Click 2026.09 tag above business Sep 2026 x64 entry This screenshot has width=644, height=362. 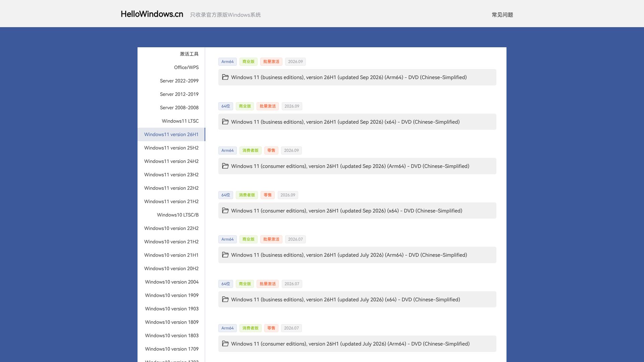pyautogui.click(x=292, y=106)
